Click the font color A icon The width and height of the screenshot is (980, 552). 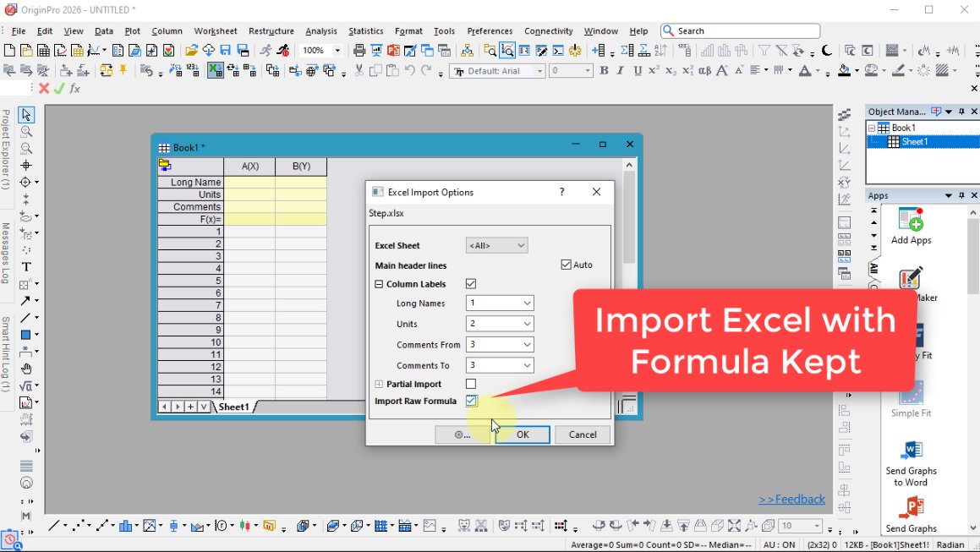tap(805, 71)
